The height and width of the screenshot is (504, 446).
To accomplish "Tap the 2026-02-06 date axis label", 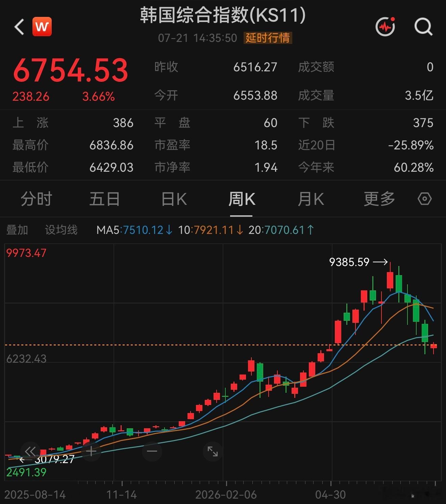I will pyautogui.click(x=226, y=495).
